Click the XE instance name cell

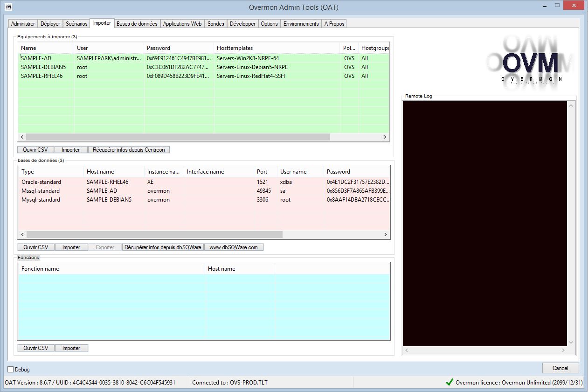[x=151, y=182]
